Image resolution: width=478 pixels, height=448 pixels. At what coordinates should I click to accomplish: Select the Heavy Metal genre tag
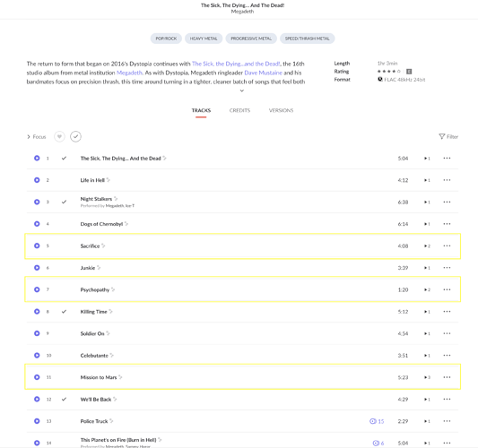(204, 39)
